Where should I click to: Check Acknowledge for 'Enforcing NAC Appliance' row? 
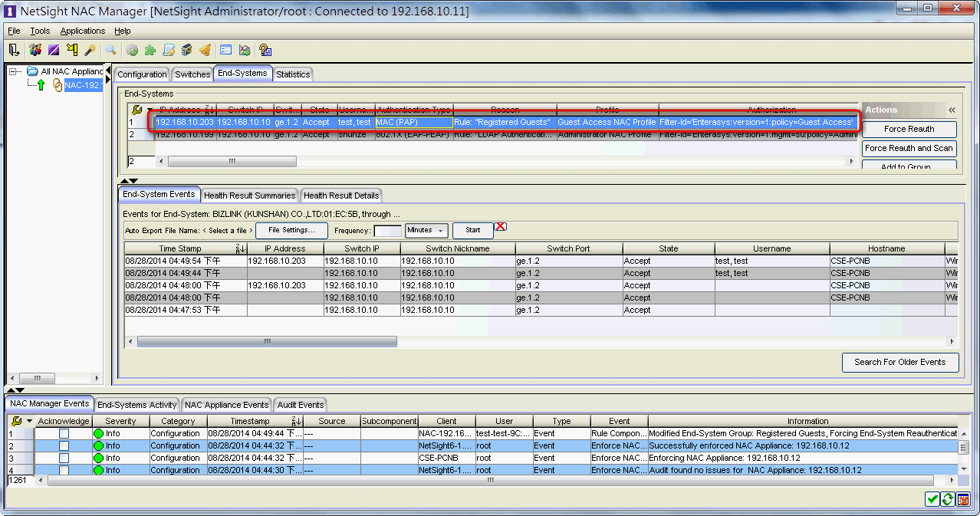[x=64, y=458]
